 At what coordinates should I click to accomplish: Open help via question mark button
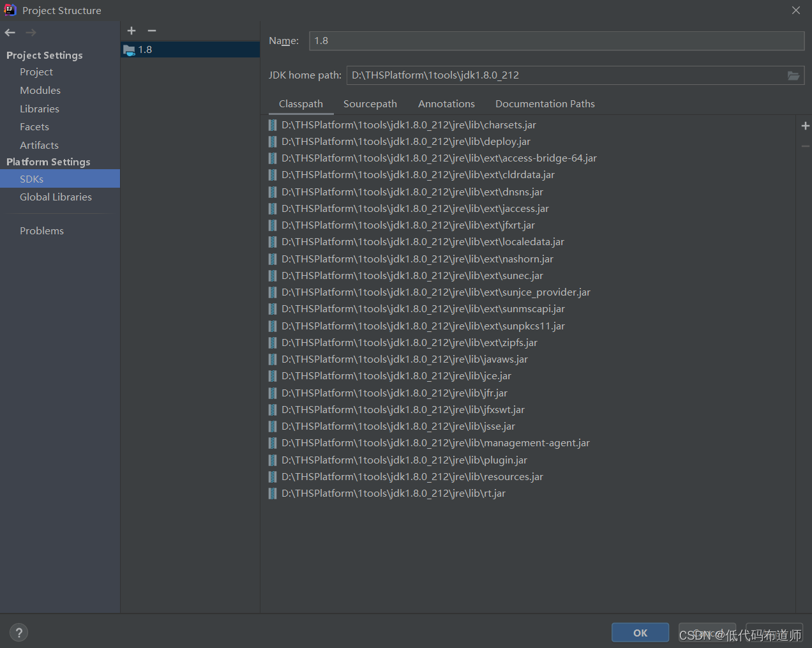pyautogui.click(x=19, y=633)
